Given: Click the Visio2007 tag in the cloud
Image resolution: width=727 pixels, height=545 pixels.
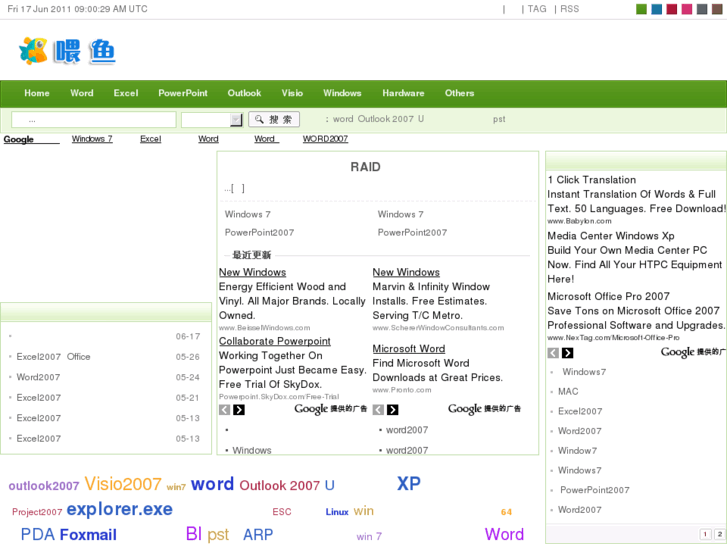Looking at the screenshot, I should 123,484.
